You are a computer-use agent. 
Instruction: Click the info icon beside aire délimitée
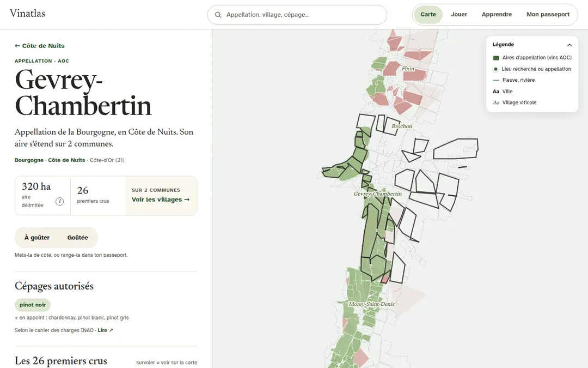pyautogui.click(x=60, y=201)
